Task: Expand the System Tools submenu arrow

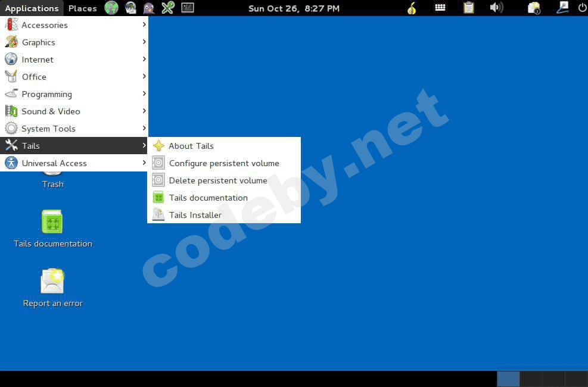Action: (x=144, y=129)
